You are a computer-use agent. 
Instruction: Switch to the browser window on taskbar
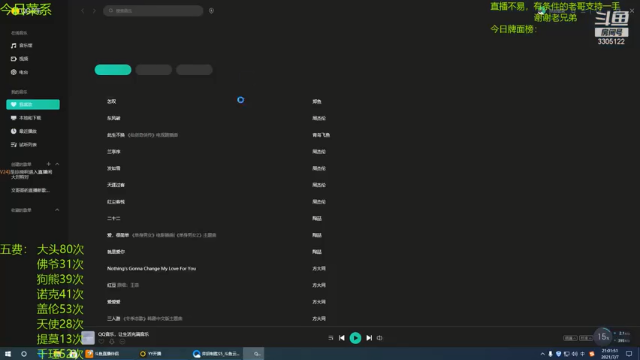click(216, 354)
